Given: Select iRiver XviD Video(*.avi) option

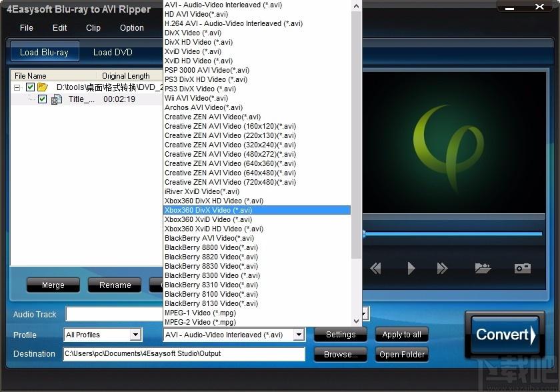Looking at the screenshot, I should point(257,191).
